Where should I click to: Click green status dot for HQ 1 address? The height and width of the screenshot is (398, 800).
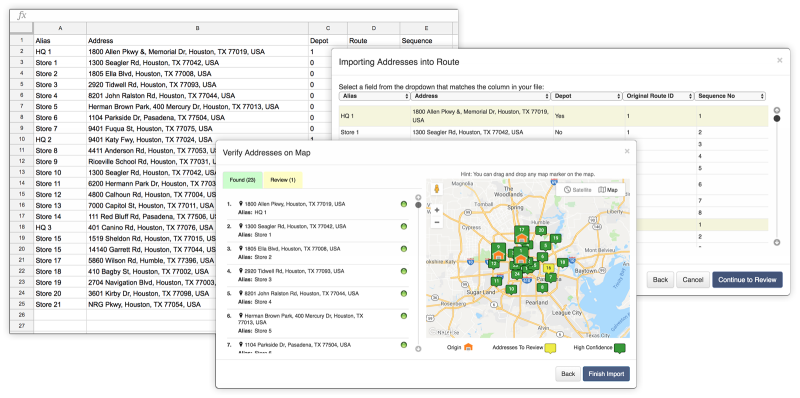[404, 204]
